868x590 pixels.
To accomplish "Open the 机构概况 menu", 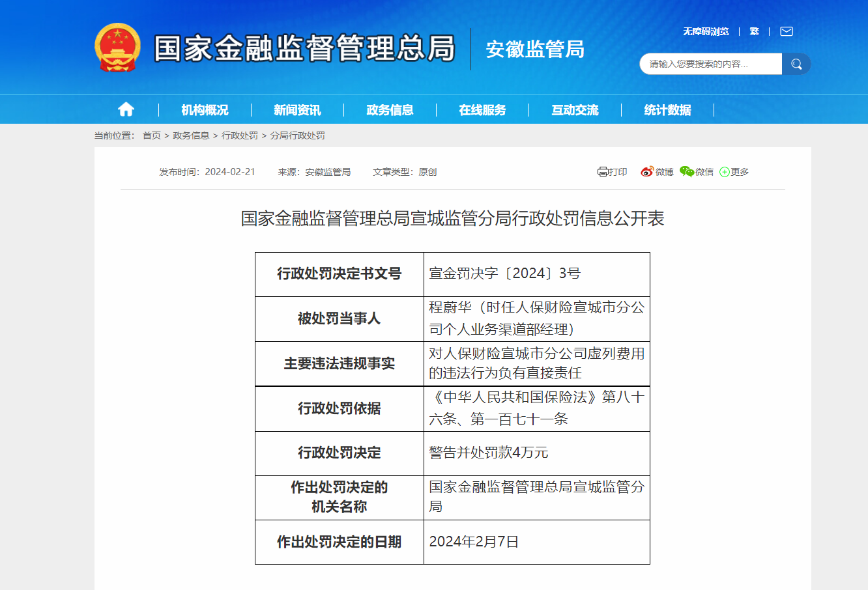I will pyautogui.click(x=205, y=110).
